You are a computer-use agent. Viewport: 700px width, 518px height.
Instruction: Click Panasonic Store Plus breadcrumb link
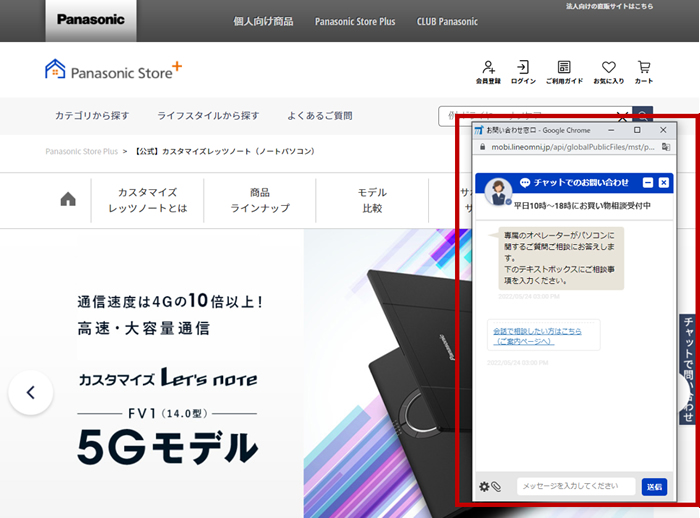click(81, 151)
